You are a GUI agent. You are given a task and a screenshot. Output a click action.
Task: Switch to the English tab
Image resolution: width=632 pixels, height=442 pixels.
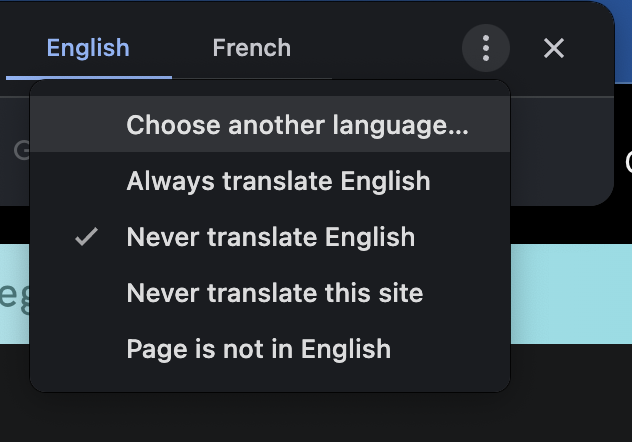pyautogui.click(x=88, y=48)
